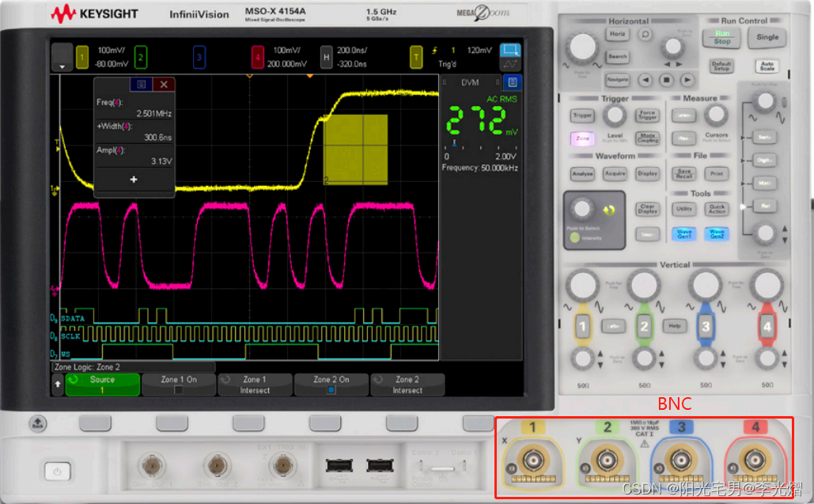Open the measurements panel menu icon

click(141, 84)
